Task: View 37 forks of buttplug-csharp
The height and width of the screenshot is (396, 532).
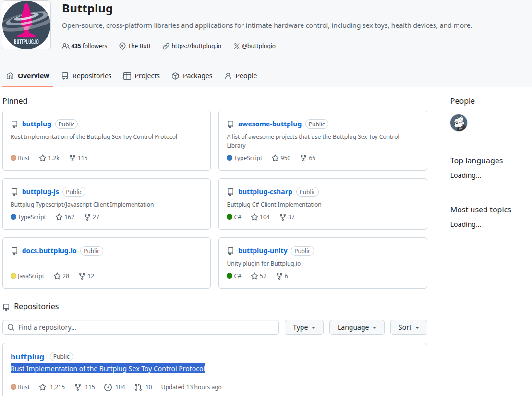Action: point(287,217)
